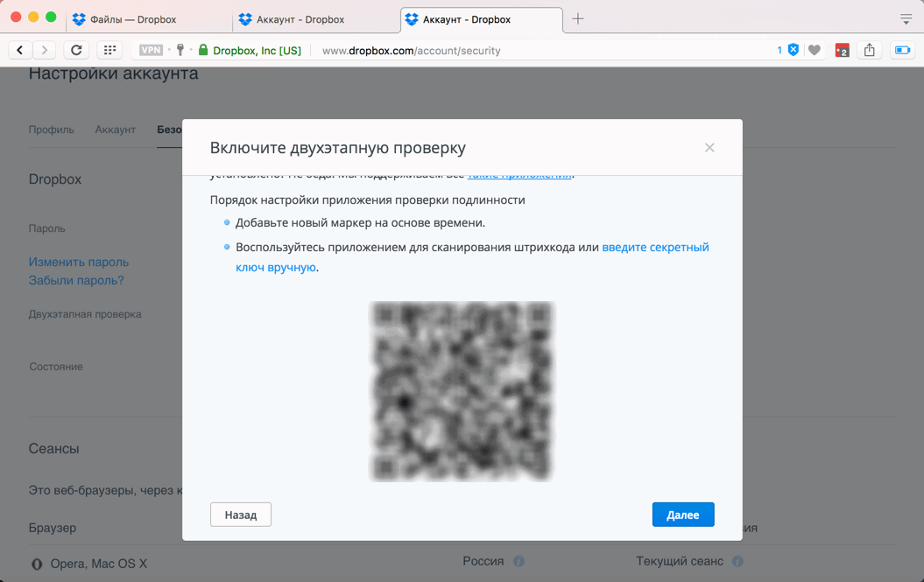This screenshot has width=924, height=582.
Task: Go back with the browser back arrow
Action: 20,50
